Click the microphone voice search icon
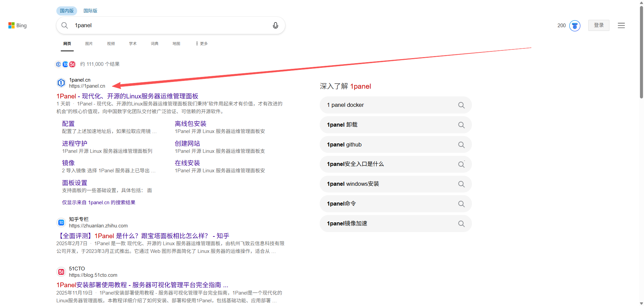The width and height of the screenshot is (644, 306). [275, 26]
